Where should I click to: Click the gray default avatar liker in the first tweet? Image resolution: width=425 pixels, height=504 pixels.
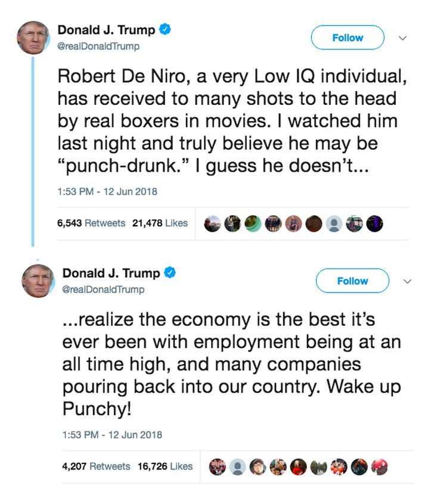[334, 224]
